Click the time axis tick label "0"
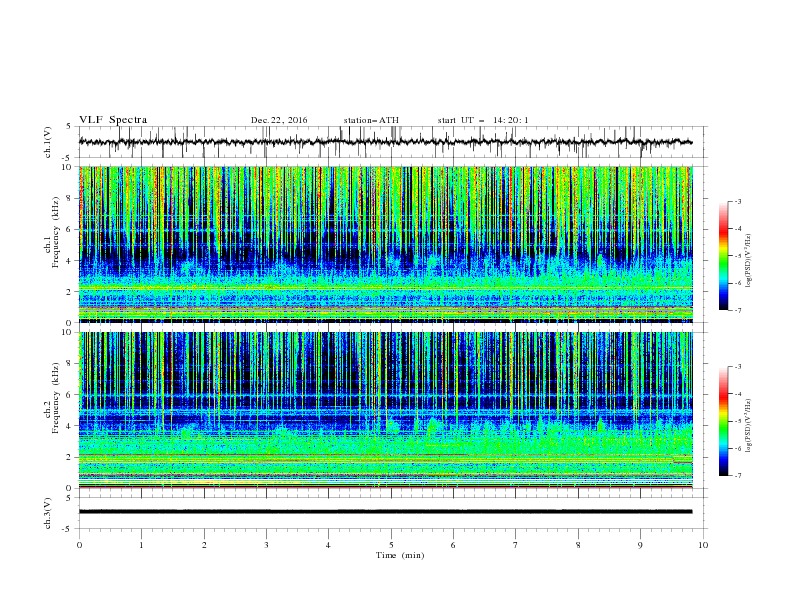792x612 pixels. [x=79, y=545]
